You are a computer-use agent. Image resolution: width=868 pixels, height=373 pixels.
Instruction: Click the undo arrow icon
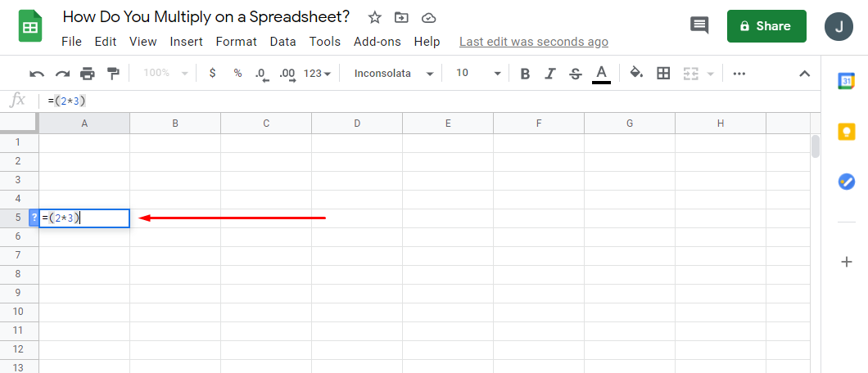click(x=37, y=74)
